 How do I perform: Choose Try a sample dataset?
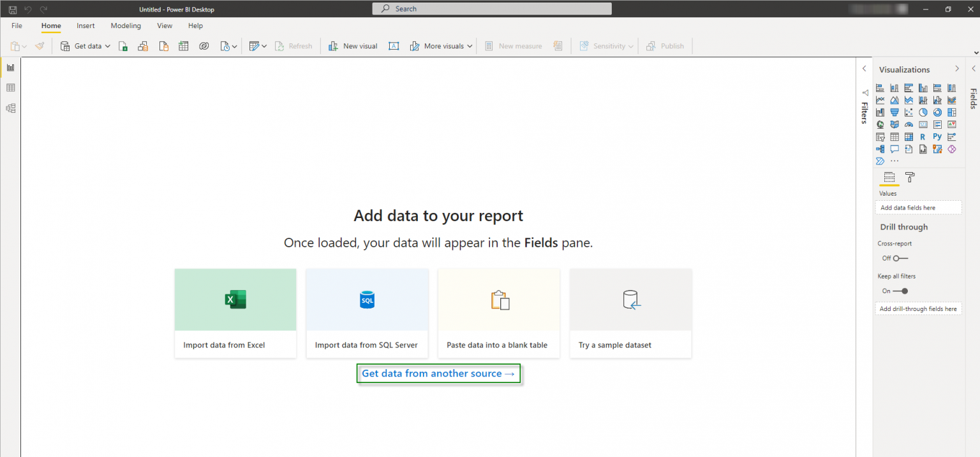[x=630, y=312]
